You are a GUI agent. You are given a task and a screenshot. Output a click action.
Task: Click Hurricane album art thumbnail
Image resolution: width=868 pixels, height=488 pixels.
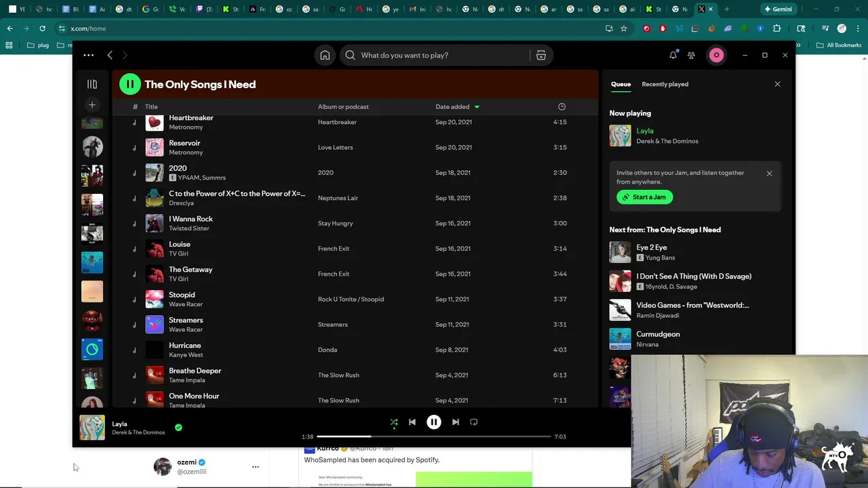155,350
